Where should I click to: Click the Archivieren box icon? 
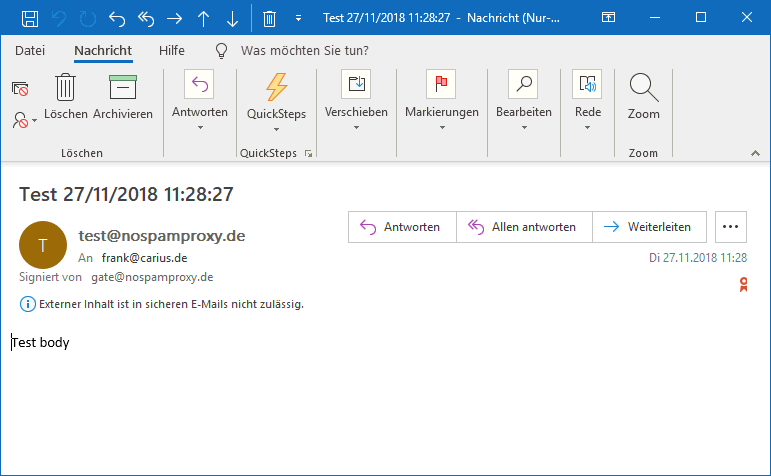pos(123,87)
